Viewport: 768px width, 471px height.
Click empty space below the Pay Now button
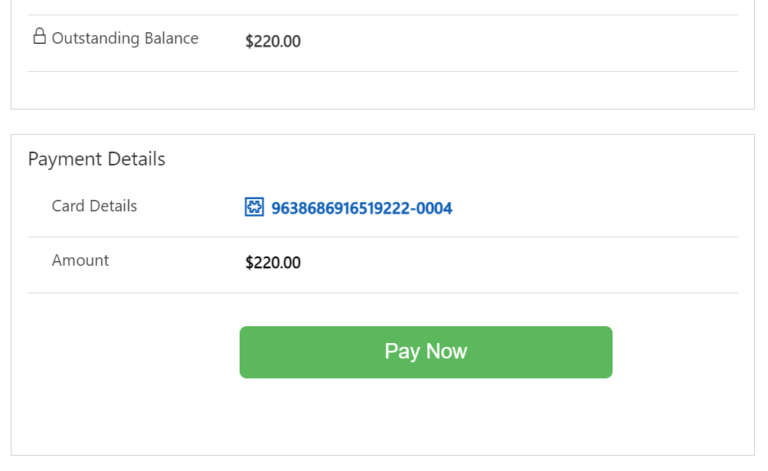(x=425, y=415)
